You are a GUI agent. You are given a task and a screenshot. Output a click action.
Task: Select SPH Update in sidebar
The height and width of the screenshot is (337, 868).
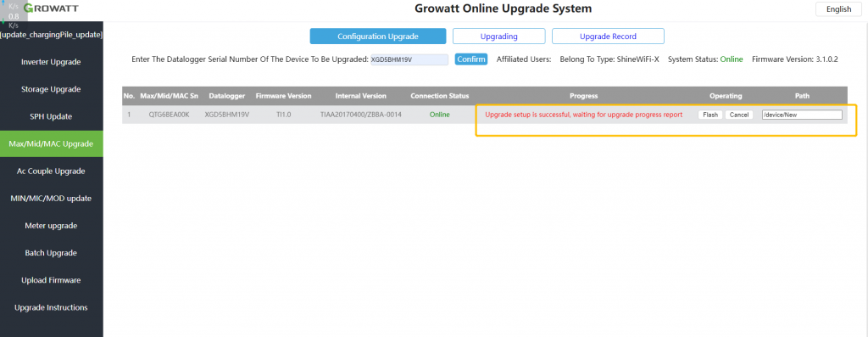(51, 116)
